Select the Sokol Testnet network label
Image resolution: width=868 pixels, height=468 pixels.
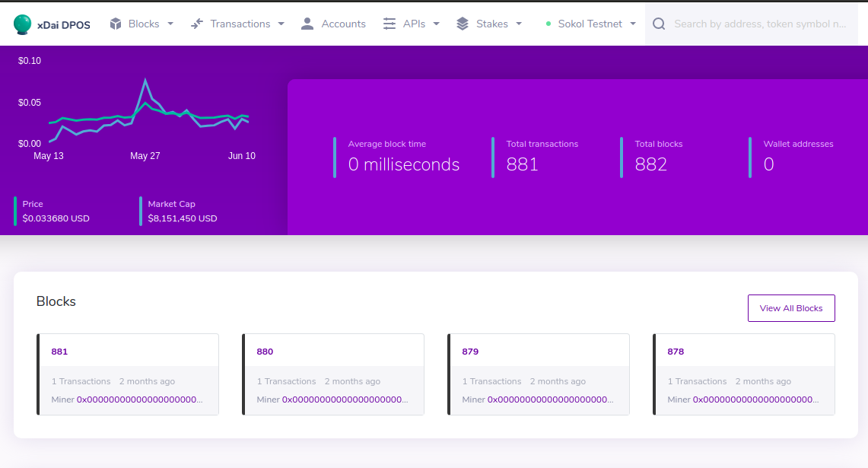(x=590, y=24)
